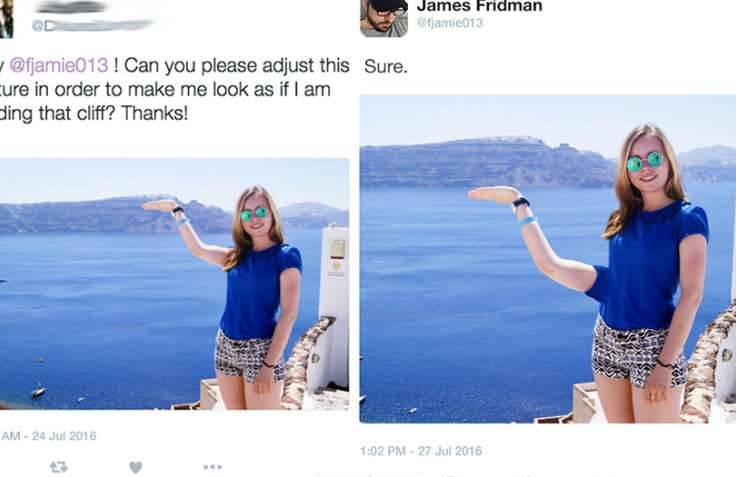Click the @fjamie013 mention in the tweet
736x477 pixels.
[59, 65]
